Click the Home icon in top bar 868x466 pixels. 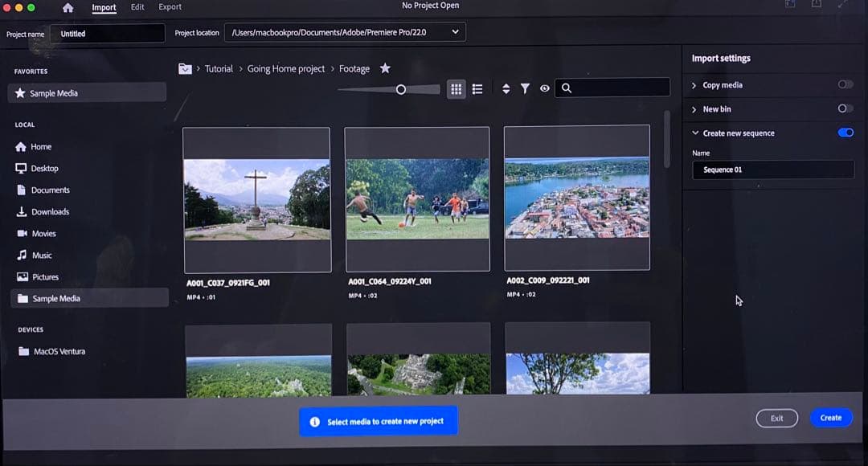click(68, 8)
